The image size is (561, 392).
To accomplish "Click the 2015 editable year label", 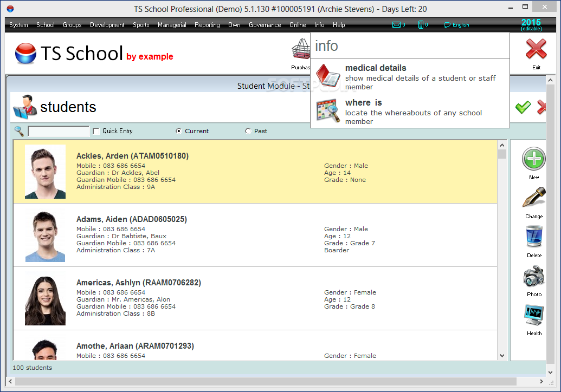I will point(531,25).
